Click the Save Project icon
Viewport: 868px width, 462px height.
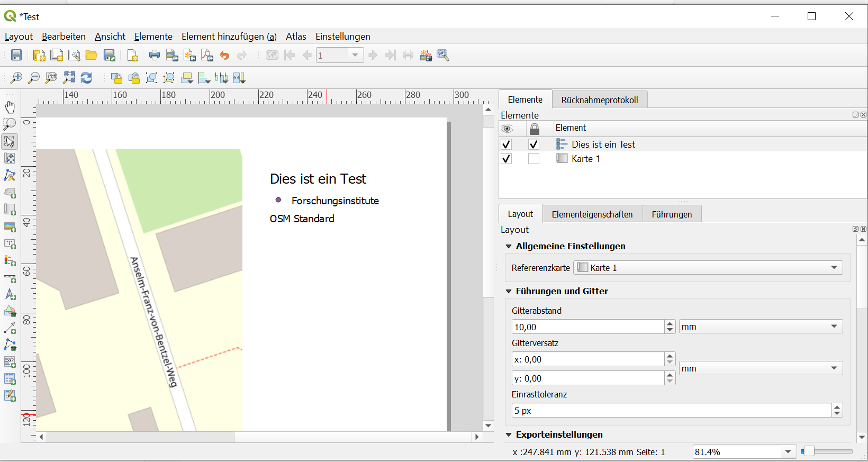16,55
